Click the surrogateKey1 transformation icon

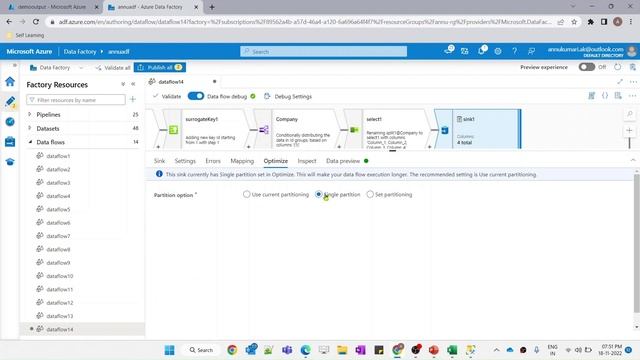click(x=173, y=130)
